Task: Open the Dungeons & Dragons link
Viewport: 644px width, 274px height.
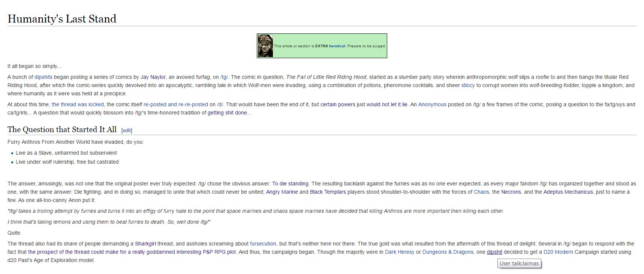Action: click(448, 252)
